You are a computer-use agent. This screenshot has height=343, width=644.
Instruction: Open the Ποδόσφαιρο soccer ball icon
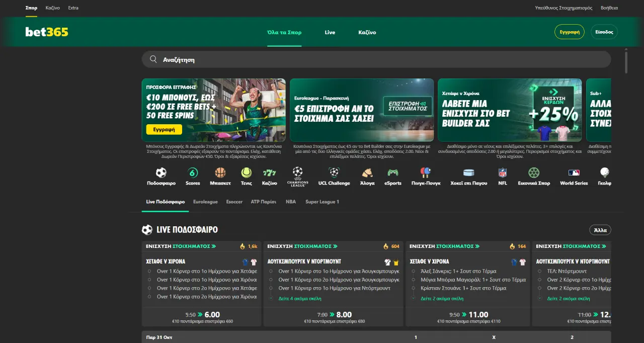[x=161, y=173]
